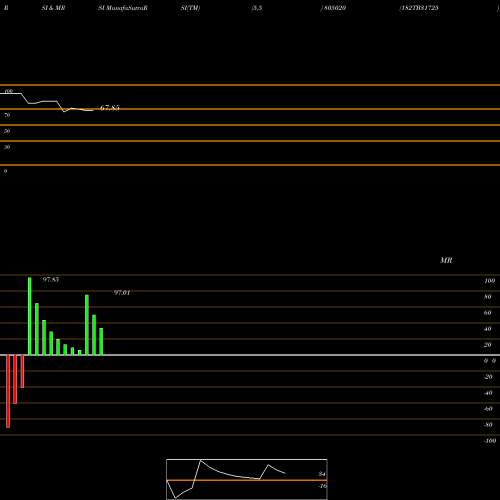Click the RSI axis label 30

[x=7, y=147]
